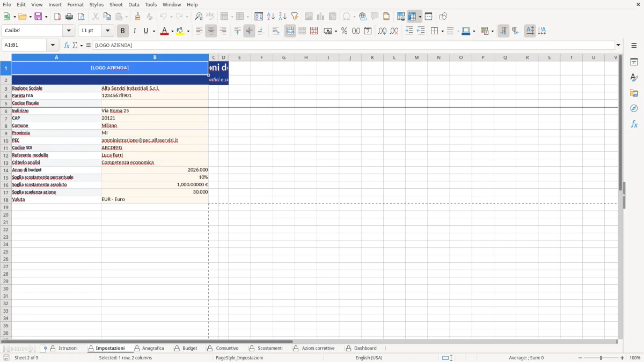Open sidebar Properties panel
This screenshot has width=644, height=362.
tap(634, 62)
